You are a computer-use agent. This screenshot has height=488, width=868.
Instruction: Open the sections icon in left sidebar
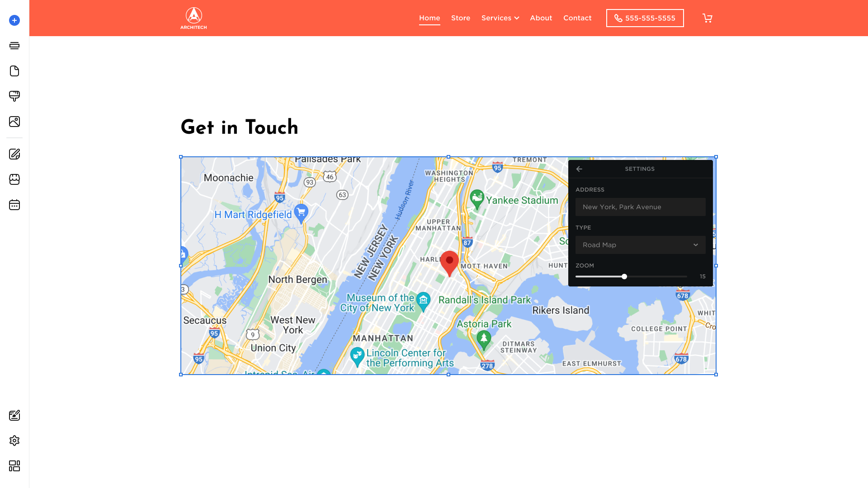click(14, 46)
